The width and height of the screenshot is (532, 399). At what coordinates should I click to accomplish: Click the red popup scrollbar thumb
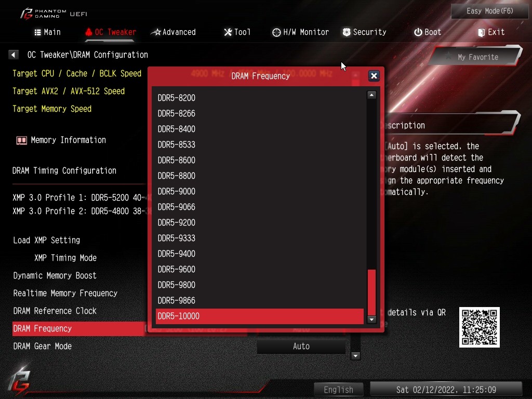tap(371, 292)
